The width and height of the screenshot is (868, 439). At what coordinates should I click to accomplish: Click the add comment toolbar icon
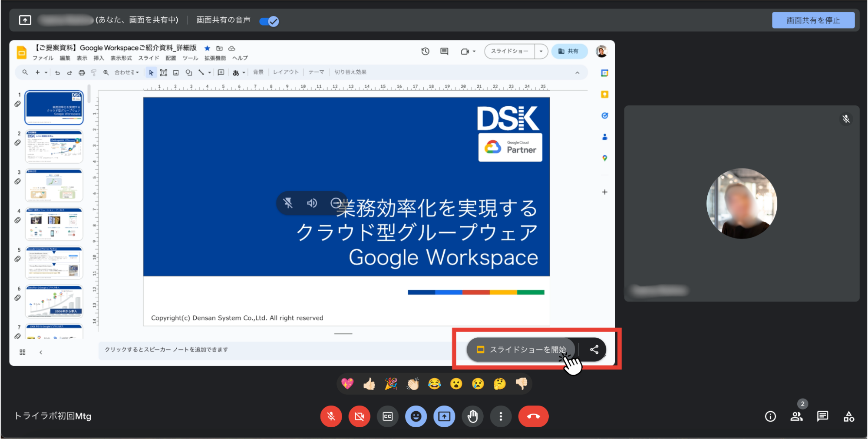[x=221, y=72]
